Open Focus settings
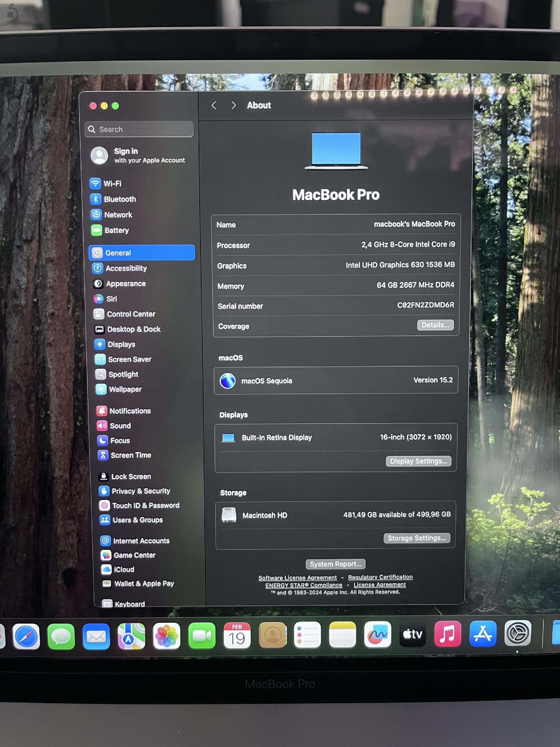560x747 pixels. pos(114,440)
